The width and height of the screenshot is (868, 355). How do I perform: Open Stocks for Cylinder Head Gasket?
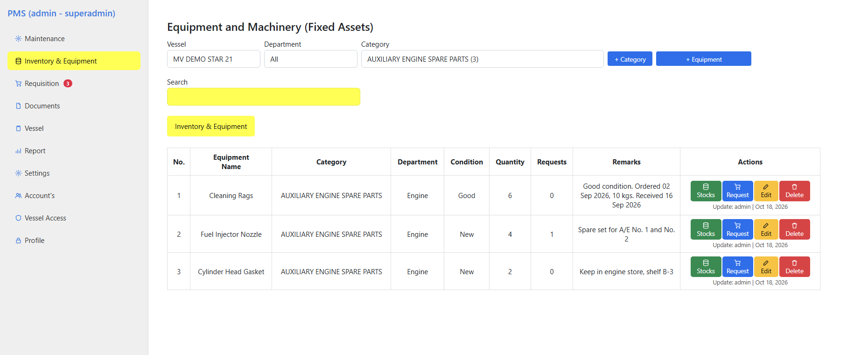click(706, 267)
